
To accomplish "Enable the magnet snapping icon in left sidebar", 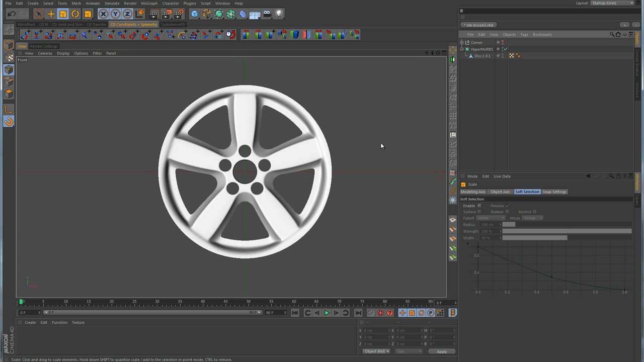I will tap(9, 121).
